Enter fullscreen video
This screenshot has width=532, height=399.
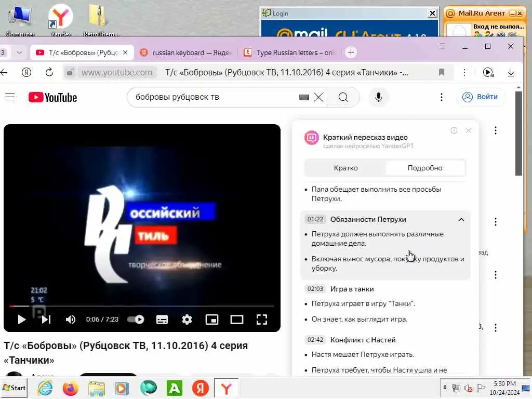(262, 320)
